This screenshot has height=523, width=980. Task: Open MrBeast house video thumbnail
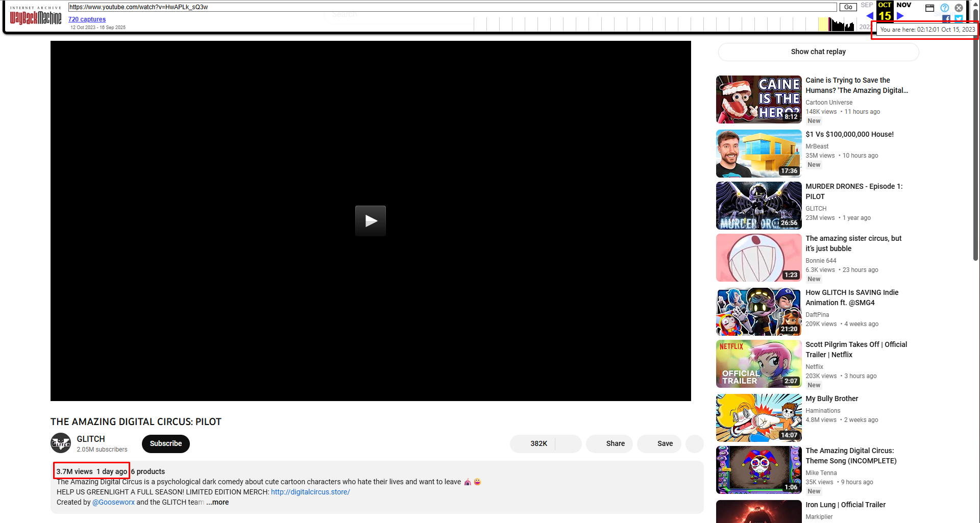[759, 154]
